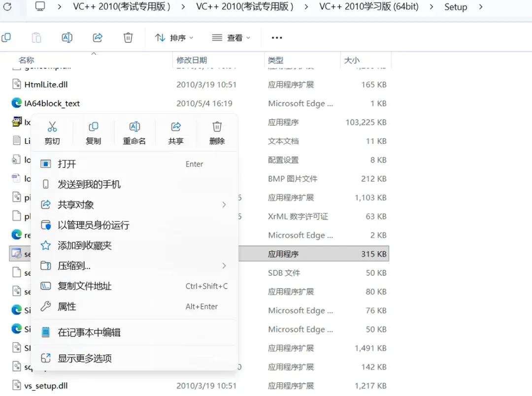This screenshot has height=396, width=532.
Task: Expand the 压缩到... submenu arrow
Action: [224, 265]
